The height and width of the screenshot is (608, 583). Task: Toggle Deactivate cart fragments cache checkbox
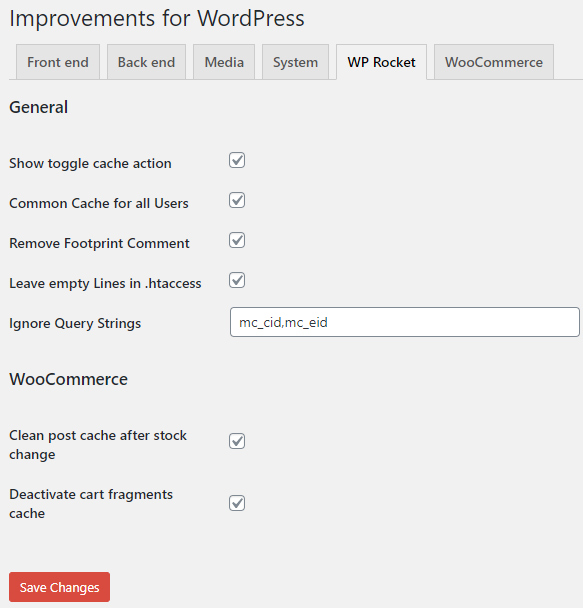237,503
